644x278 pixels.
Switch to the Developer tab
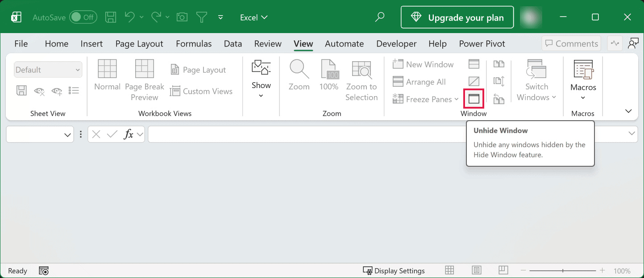coord(396,43)
